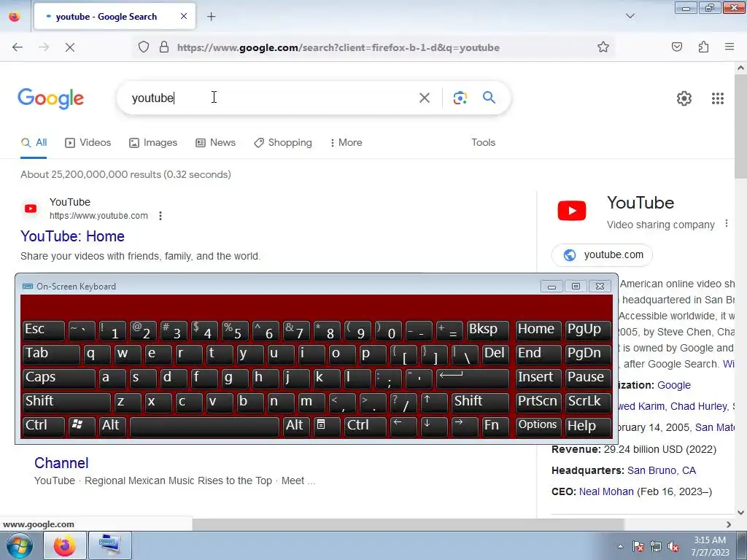Click Firefox icon in taskbar
The image size is (747, 560).
coord(64,545)
